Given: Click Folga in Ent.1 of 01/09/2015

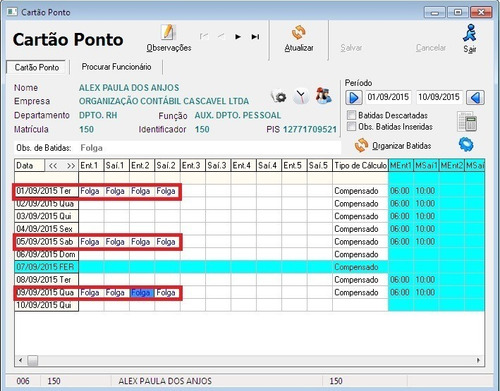Looking at the screenshot, I should click(x=90, y=191).
